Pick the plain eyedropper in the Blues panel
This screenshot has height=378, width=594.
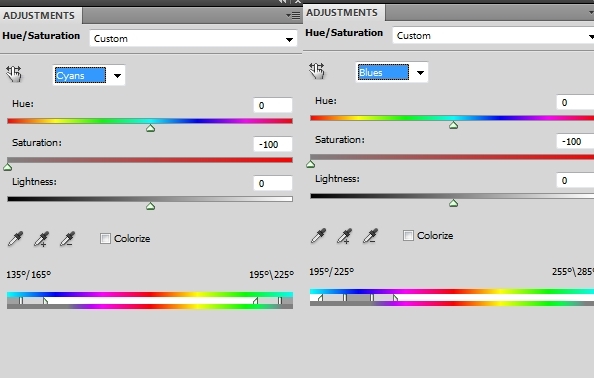coord(318,236)
